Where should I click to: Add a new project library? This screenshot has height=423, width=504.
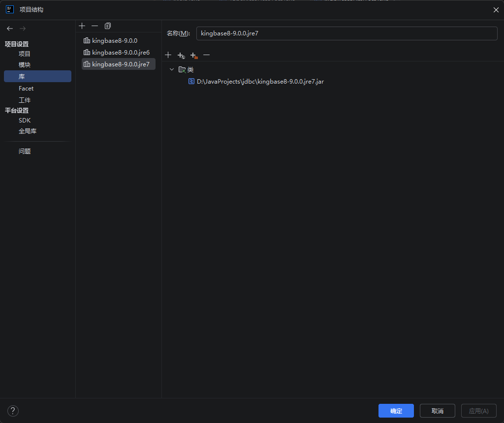click(x=82, y=26)
